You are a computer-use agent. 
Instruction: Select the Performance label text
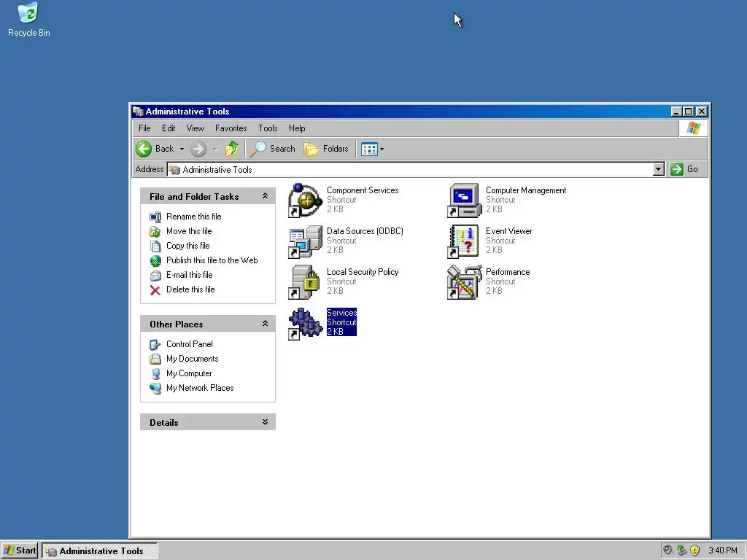click(x=508, y=272)
